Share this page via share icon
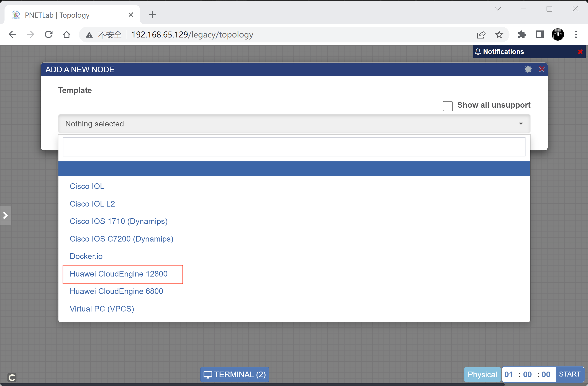588x386 pixels. pos(481,35)
